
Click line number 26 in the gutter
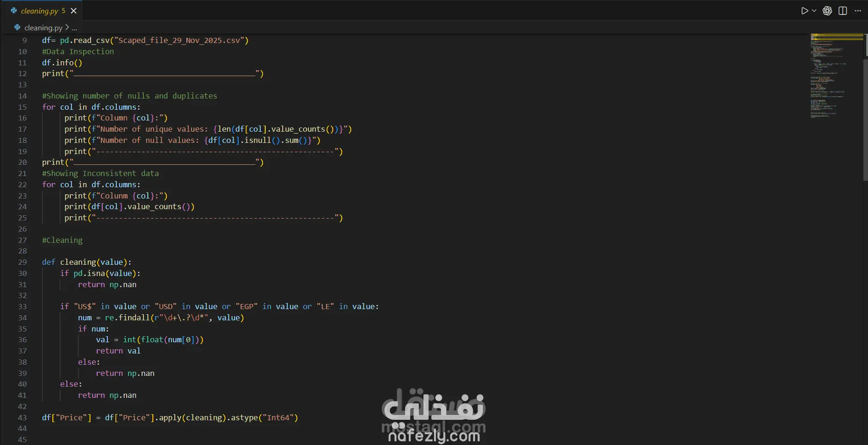pyautogui.click(x=22, y=229)
